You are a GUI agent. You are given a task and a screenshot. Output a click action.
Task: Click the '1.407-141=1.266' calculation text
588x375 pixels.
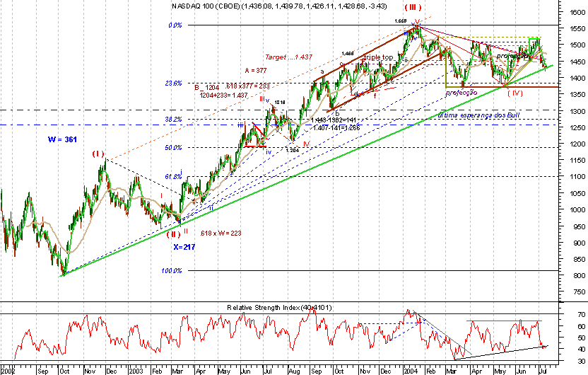click(x=336, y=127)
